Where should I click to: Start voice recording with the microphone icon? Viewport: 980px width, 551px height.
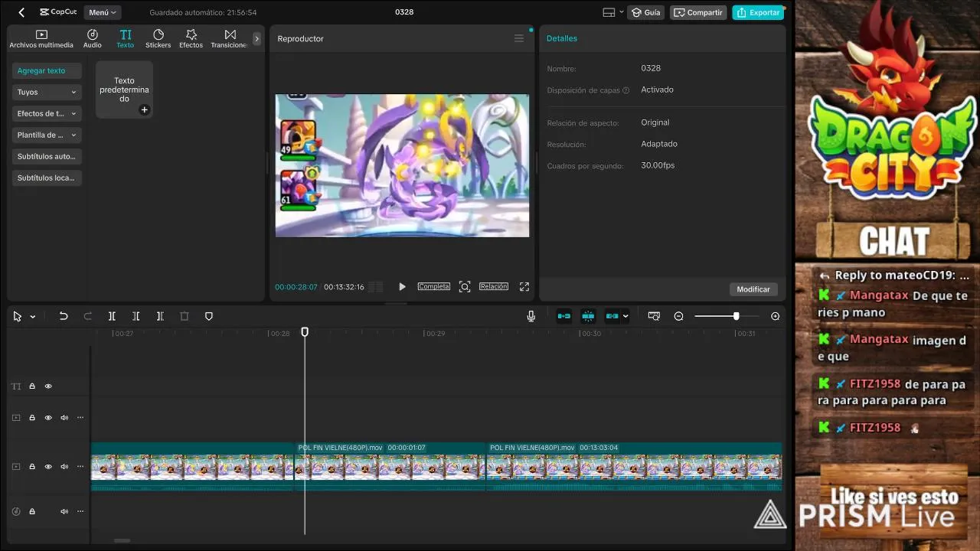(531, 316)
